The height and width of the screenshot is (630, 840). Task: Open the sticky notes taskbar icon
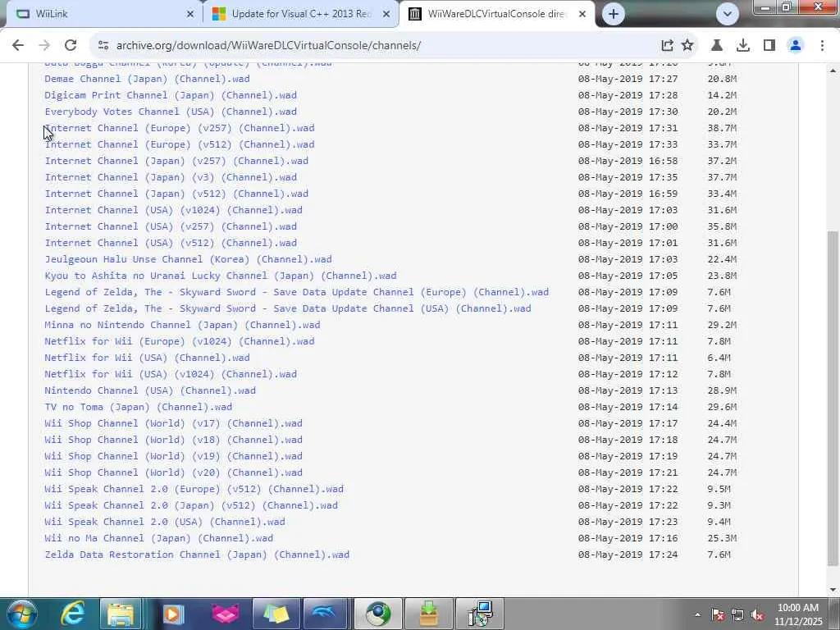[276, 614]
